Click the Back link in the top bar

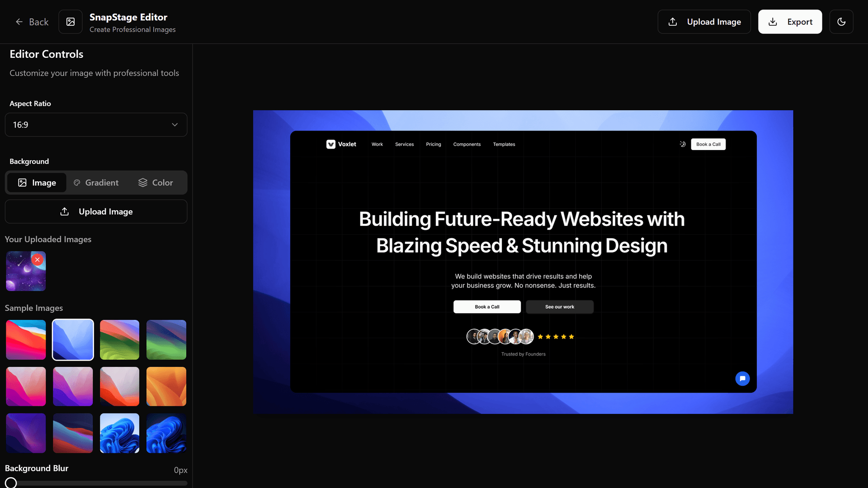[32, 22]
